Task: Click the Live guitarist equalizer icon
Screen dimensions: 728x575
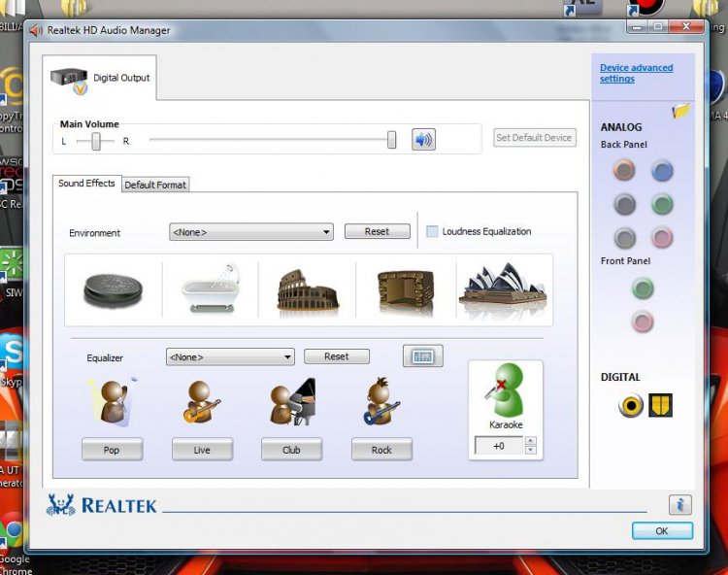Action: click(202, 402)
